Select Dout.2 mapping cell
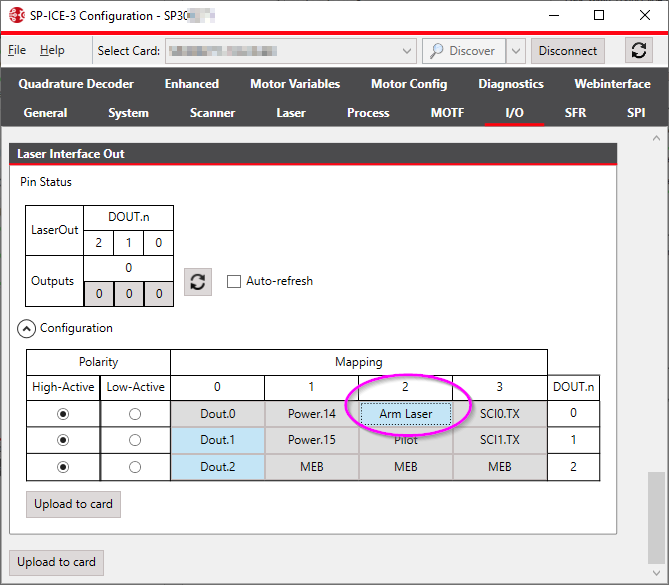 tap(218, 467)
